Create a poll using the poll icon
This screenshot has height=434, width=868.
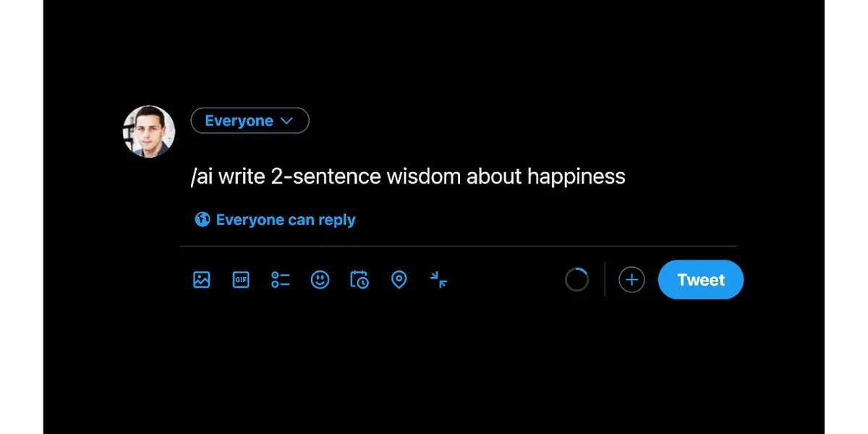pos(281,280)
